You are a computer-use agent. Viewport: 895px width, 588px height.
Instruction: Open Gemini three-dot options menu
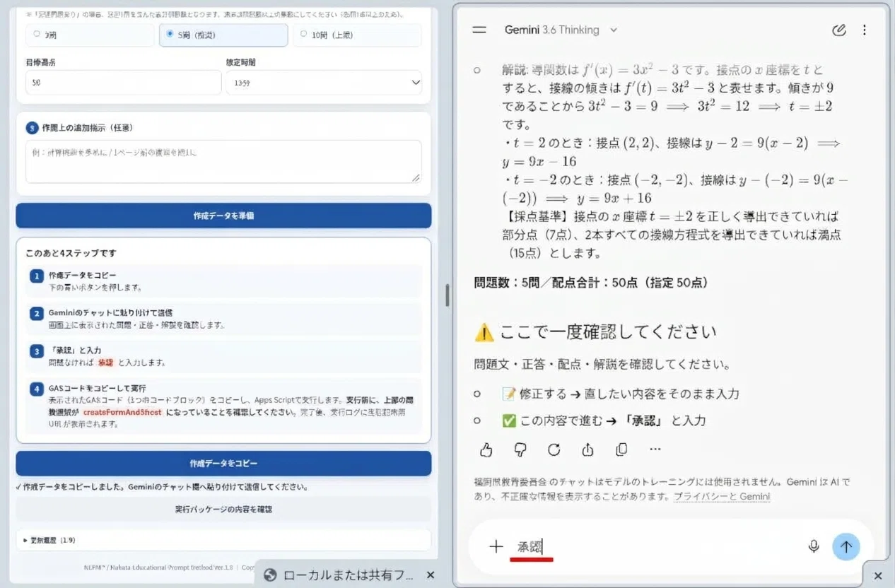click(x=865, y=30)
